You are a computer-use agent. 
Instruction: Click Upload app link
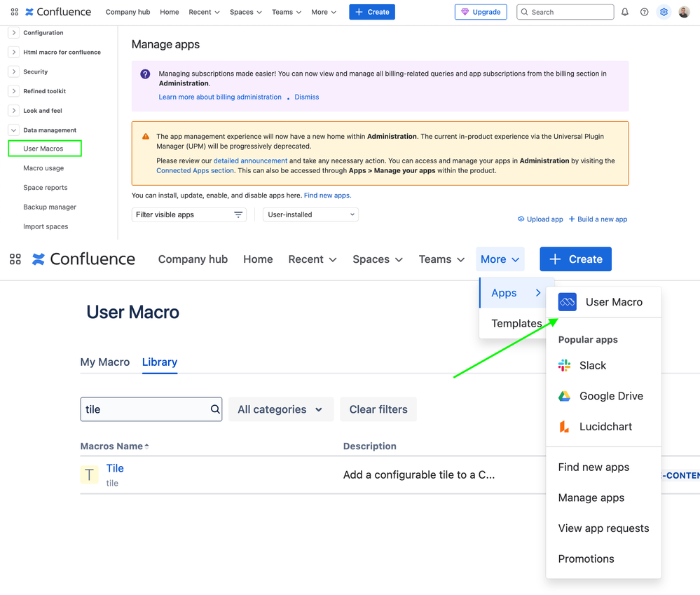pos(540,219)
